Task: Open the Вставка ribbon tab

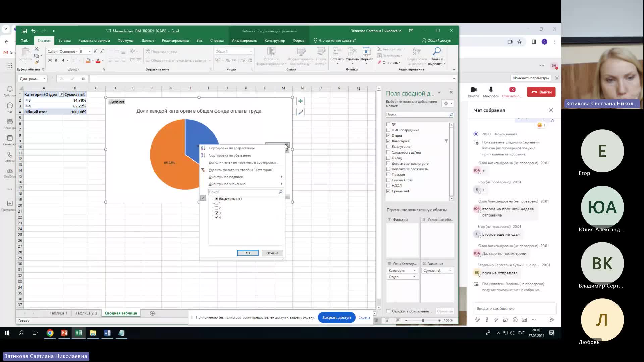Action: click(x=64, y=41)
